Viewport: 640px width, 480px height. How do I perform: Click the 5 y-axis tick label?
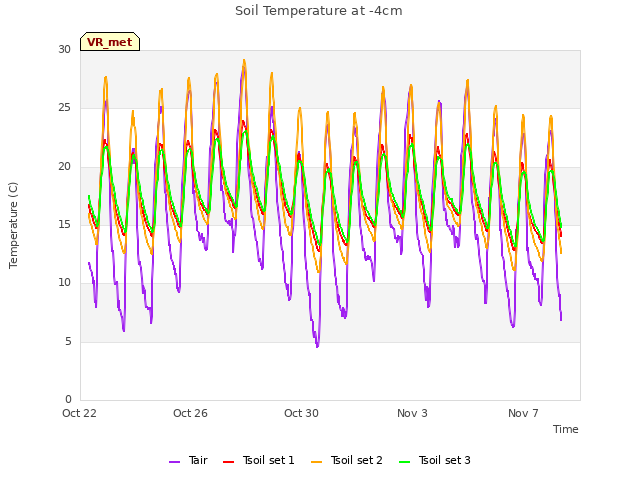(x=68, y=341)
